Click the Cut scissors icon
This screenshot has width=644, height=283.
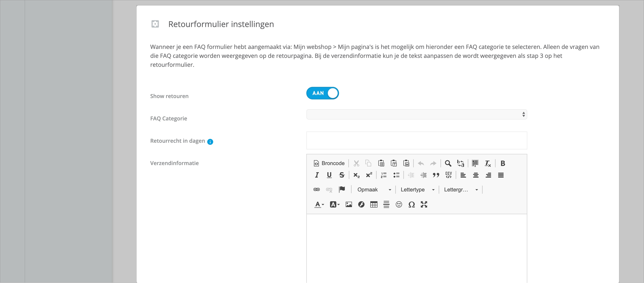pyautogui.click(x=356, y=163)
